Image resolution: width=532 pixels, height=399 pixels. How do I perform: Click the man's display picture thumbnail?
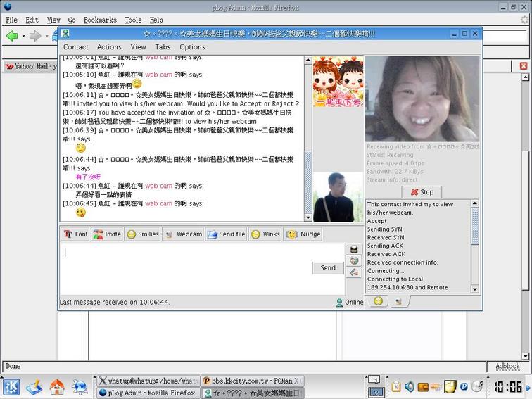[338, 197]
